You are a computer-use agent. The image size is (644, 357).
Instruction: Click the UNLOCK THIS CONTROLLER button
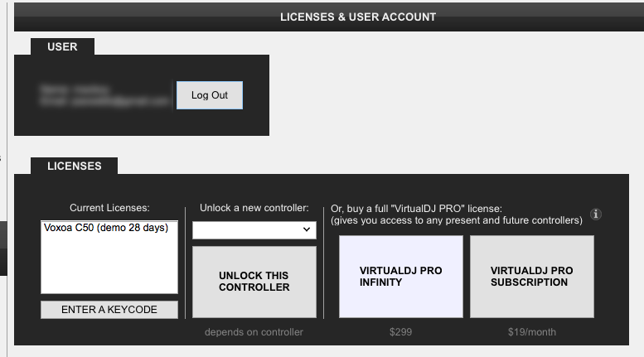point(254,282)
